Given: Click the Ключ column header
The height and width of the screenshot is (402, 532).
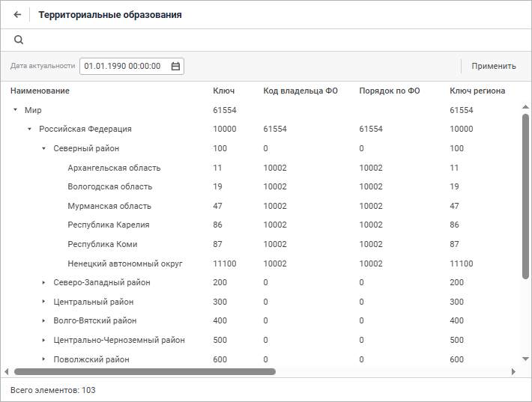Looking at the screenshot, I should pyautogui.click(x=223, y=91).
